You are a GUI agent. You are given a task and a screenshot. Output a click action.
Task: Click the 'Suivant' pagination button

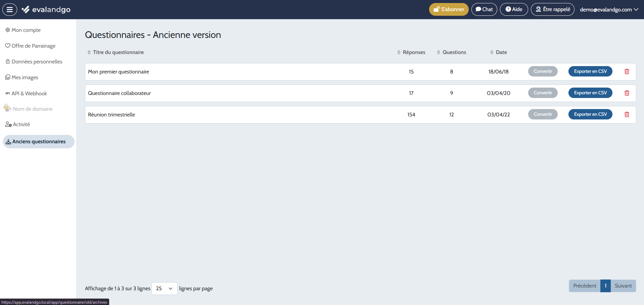tap(623, 286)
